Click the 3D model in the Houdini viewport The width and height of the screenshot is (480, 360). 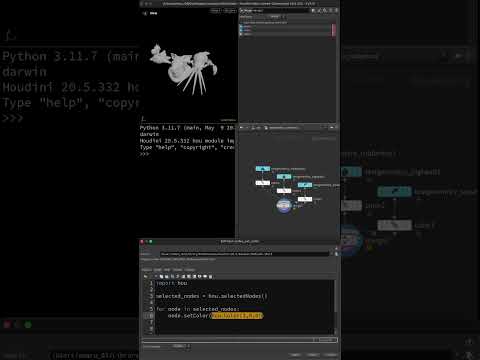point(184,68)
